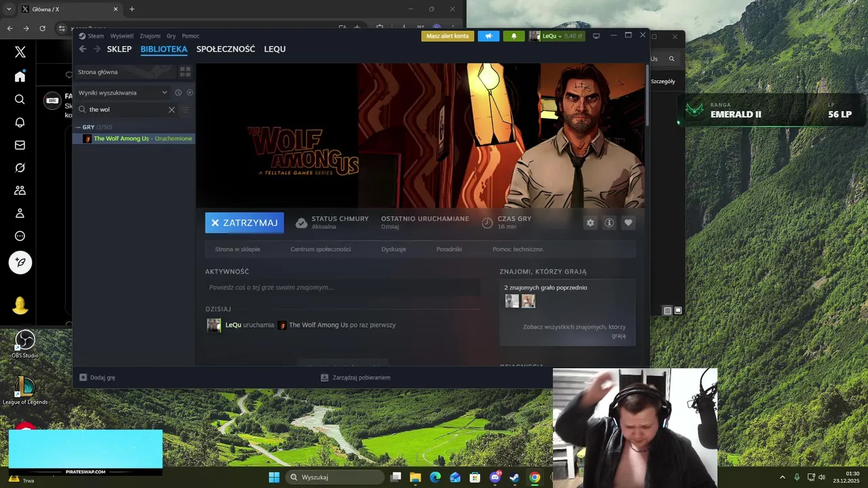Open Strona w sklepie link
868x488 pixels.
click(x=237, y=249)
